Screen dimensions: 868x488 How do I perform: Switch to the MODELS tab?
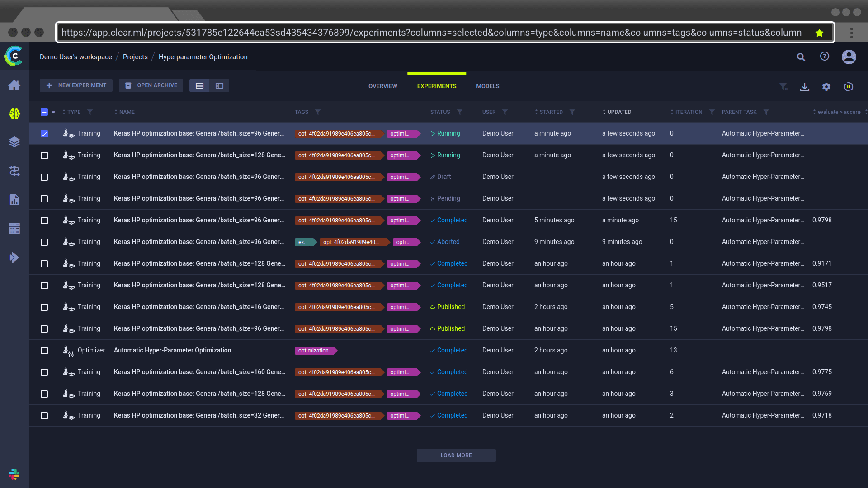pos(488,86)
